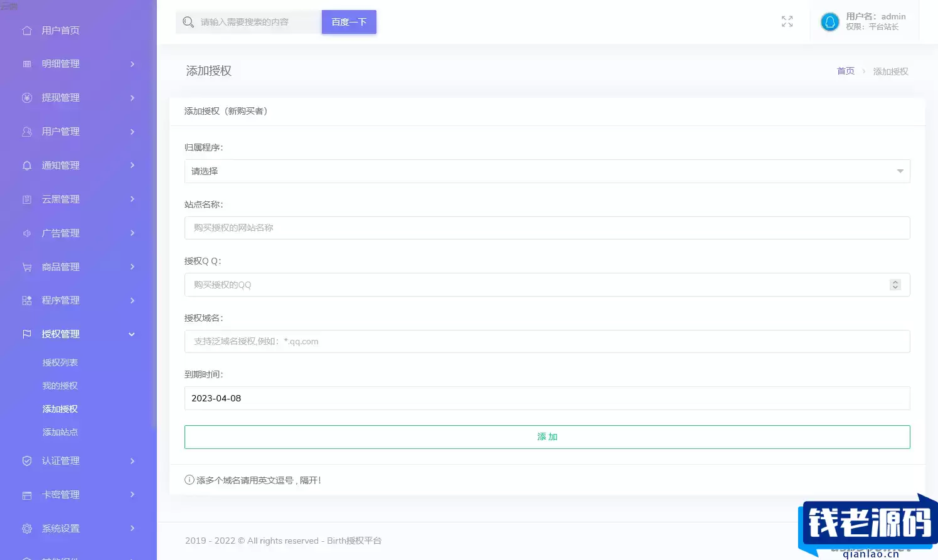Expand 通知管理 using its chevron
The width and height of the screenshot is (938, 560).
[x=132, y=165]
